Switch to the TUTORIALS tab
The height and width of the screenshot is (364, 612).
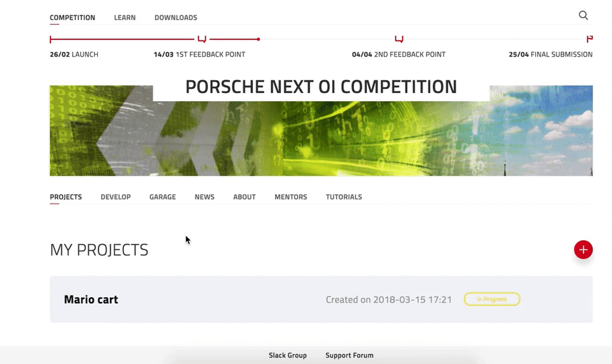tap(344, 197)
